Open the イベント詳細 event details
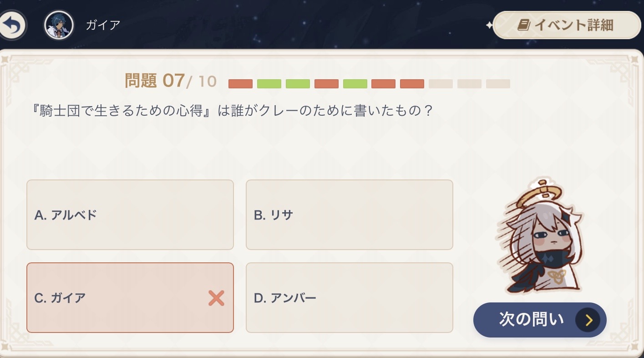Screen dimensions: 644x358 [567, 25]
